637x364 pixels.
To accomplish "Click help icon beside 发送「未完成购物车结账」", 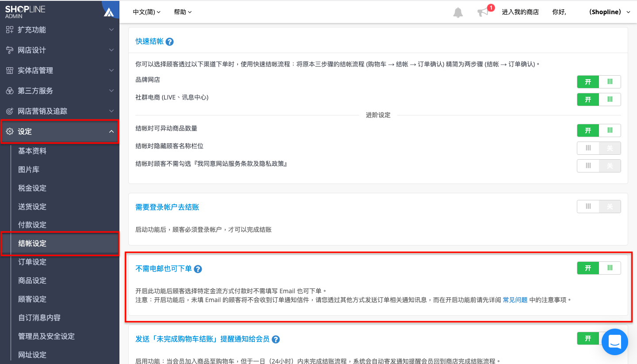I will pyautogui.click(x=276, y=339).
